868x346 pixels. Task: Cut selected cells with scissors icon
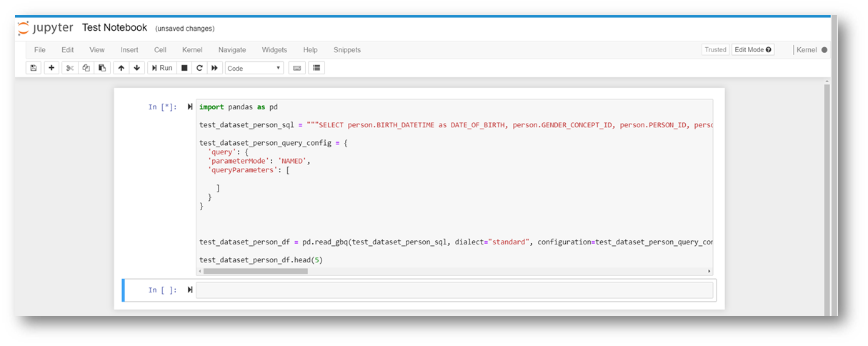[x=70, y=68]
